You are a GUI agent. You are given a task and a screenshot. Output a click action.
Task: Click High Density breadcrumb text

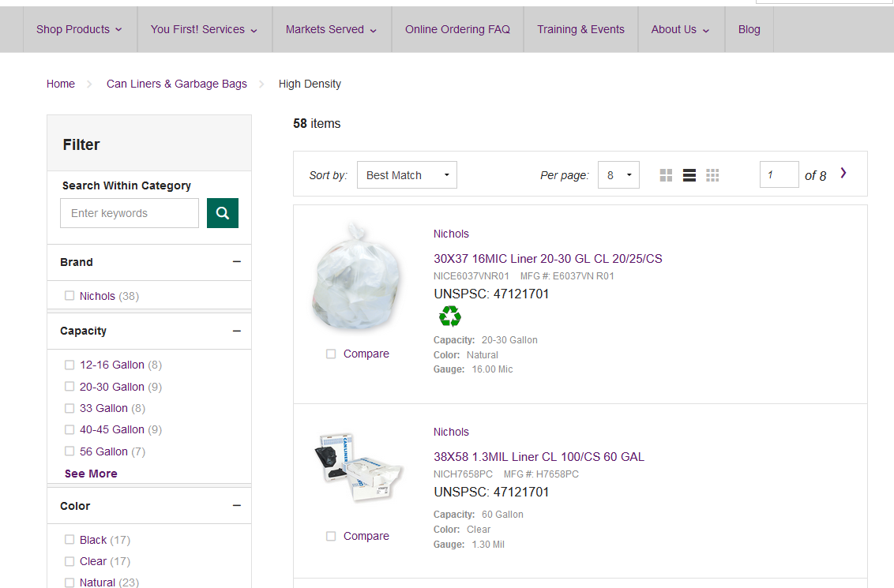pyautogui.click(x=310, y=84)
